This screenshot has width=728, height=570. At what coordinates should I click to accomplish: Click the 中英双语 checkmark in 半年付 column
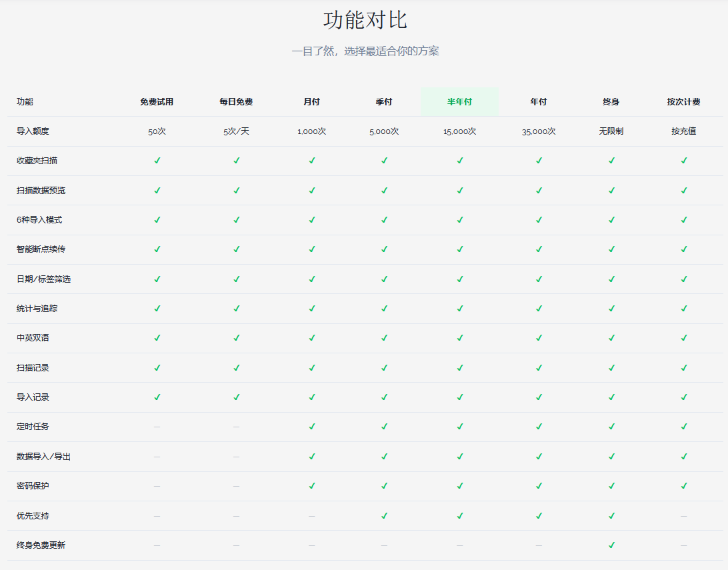point(460,337)
